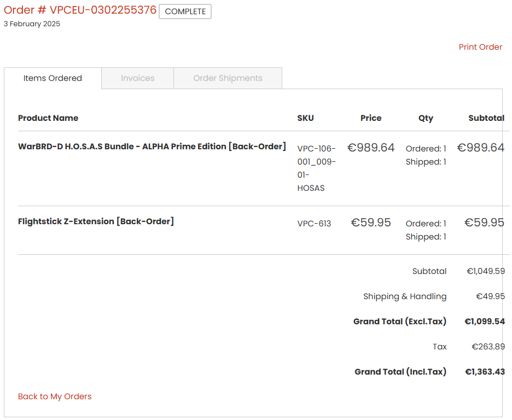Click the SKU column header
The width and height of the screenshot is (512, 420).
coord(305,118)
